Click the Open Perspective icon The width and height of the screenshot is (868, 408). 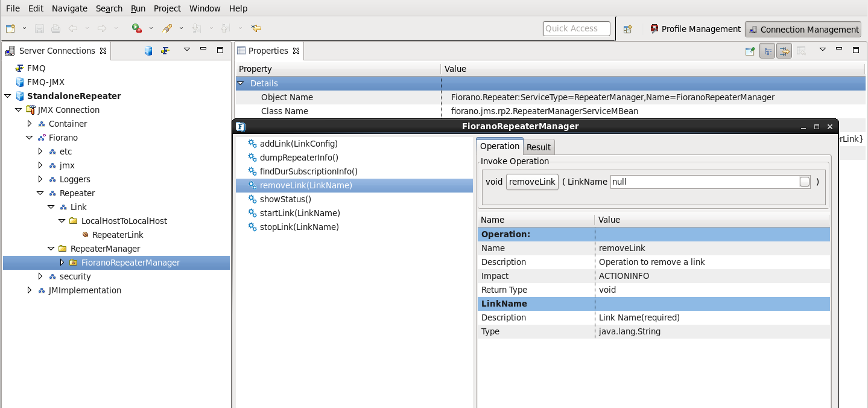[627, 29]
